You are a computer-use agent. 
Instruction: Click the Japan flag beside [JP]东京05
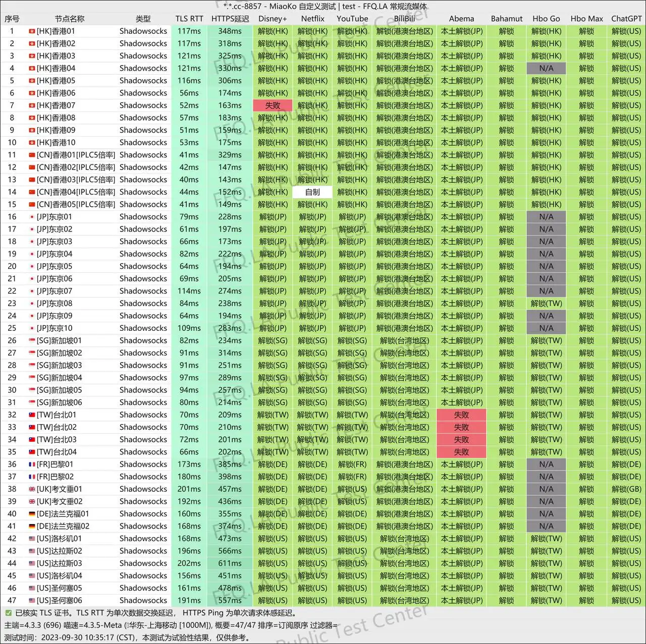point(32,266)
